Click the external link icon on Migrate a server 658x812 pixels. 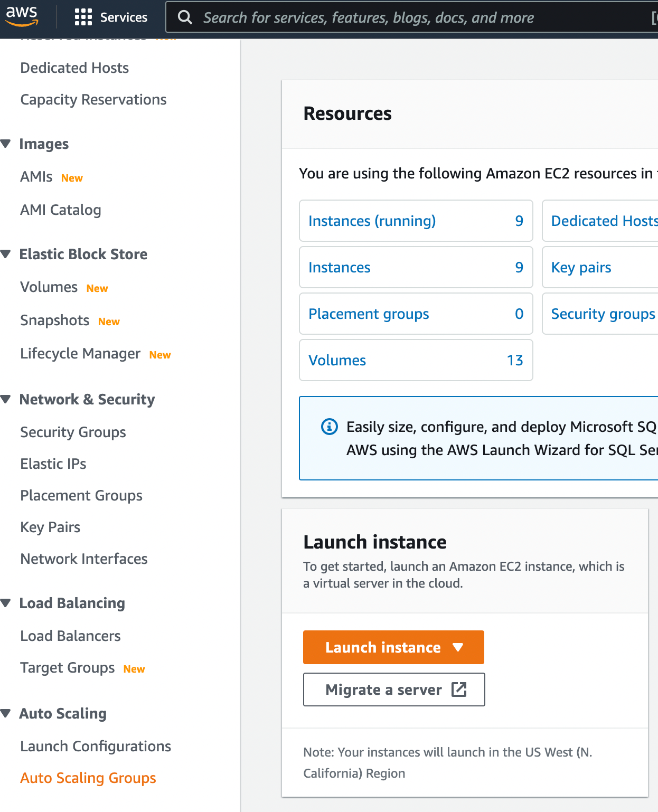coord(459,689)
